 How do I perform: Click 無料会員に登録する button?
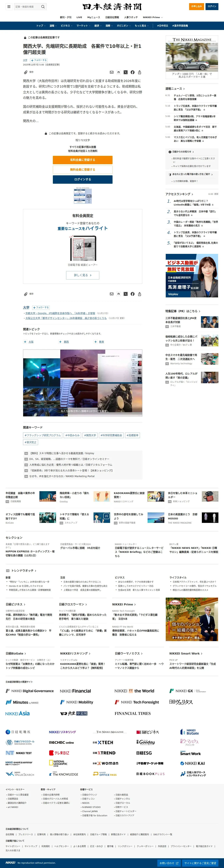(83, 169)
